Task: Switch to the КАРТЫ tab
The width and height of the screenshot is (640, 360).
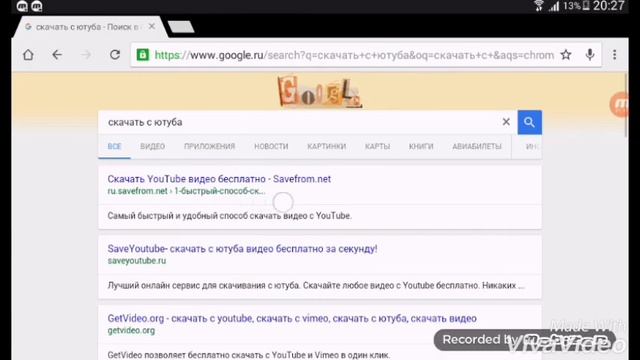Action: pos(378,147)
